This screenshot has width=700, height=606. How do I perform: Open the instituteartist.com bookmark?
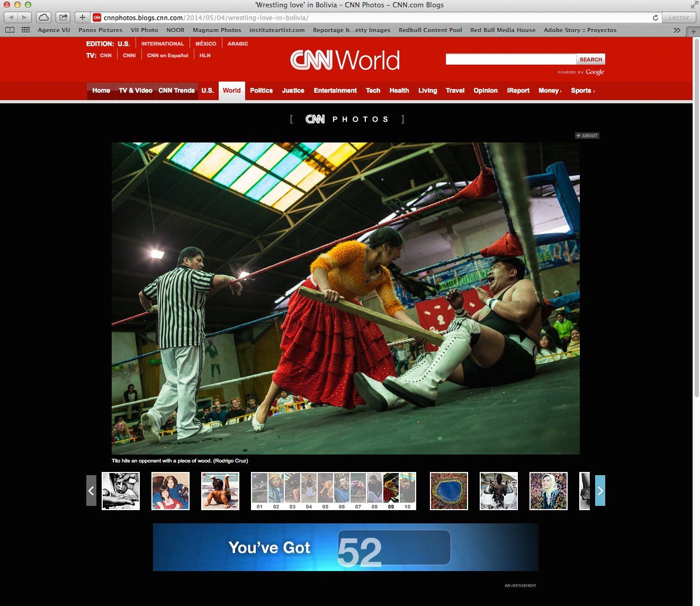click(277, 30)
